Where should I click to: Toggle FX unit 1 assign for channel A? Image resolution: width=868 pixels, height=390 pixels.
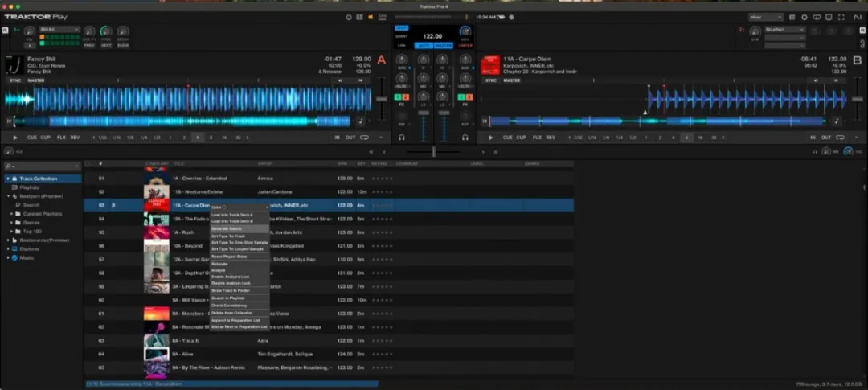pyautogui.click(x=398, y=97)
